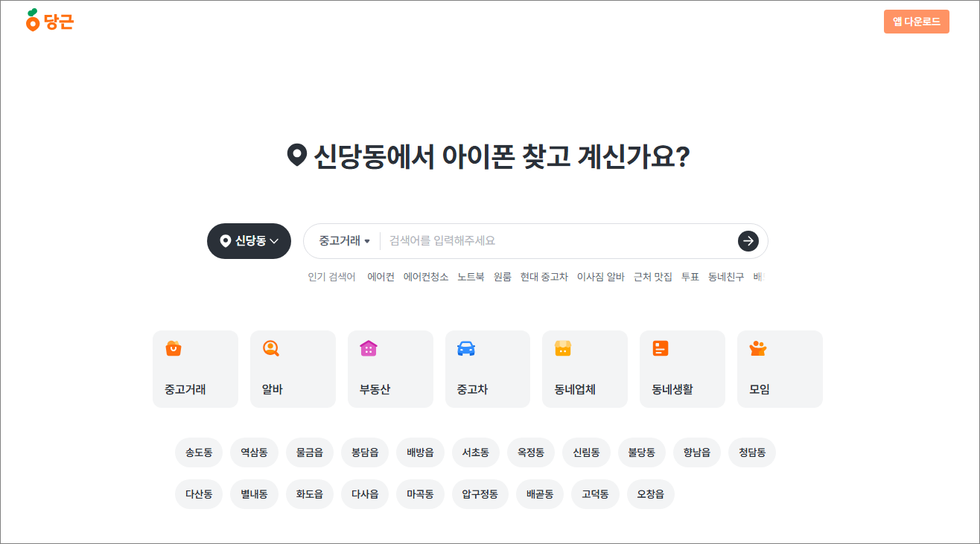The width and height of the screenshot is (980, 544).
Task: Choose the 송도동 neighborhood chip
Action: point(199,452)
